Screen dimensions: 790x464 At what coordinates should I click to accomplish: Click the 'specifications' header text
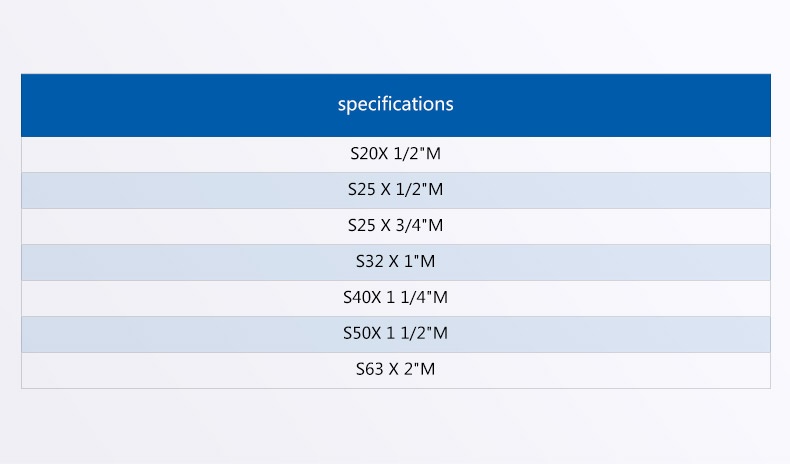tap(396, 104)
